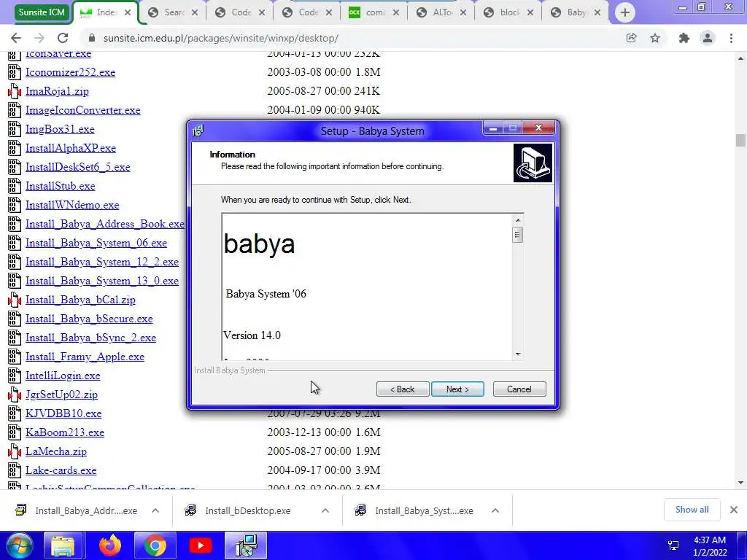
Task: Open KJVDBB10.exe link
Action: (x=63, y=413)
